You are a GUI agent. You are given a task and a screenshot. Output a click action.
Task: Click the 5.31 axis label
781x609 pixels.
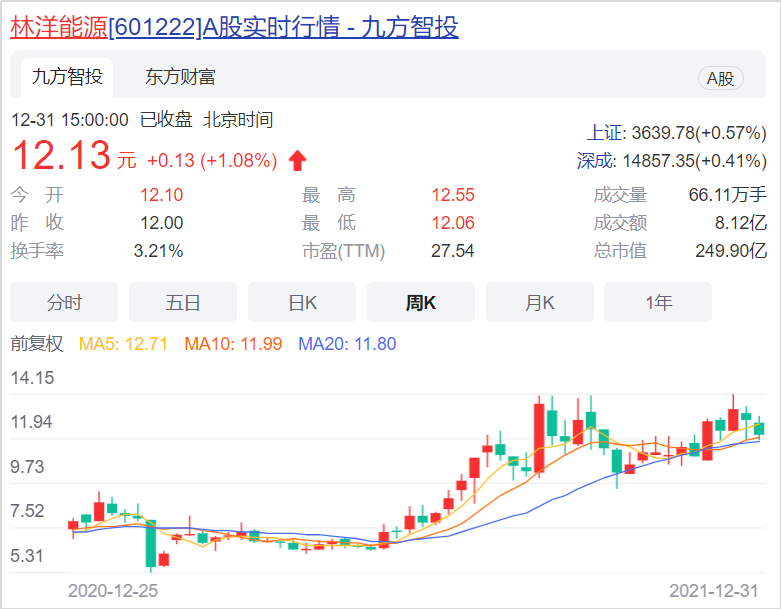coord(27,555)
